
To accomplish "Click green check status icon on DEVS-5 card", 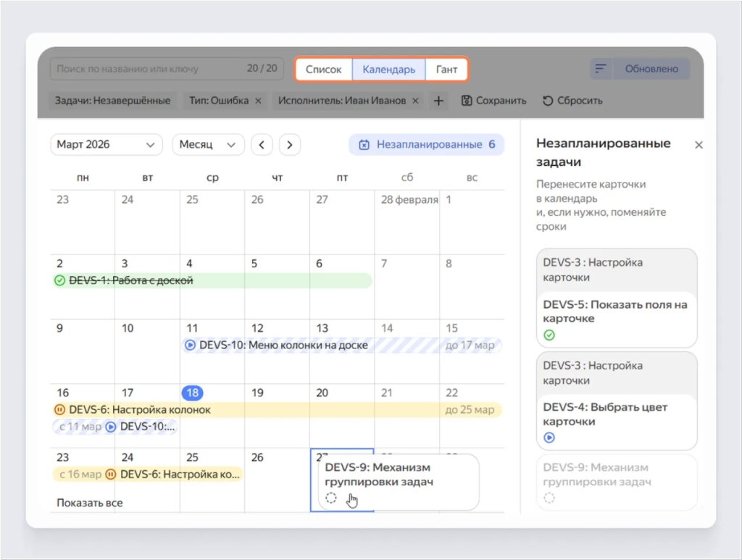I will (549, 335).
